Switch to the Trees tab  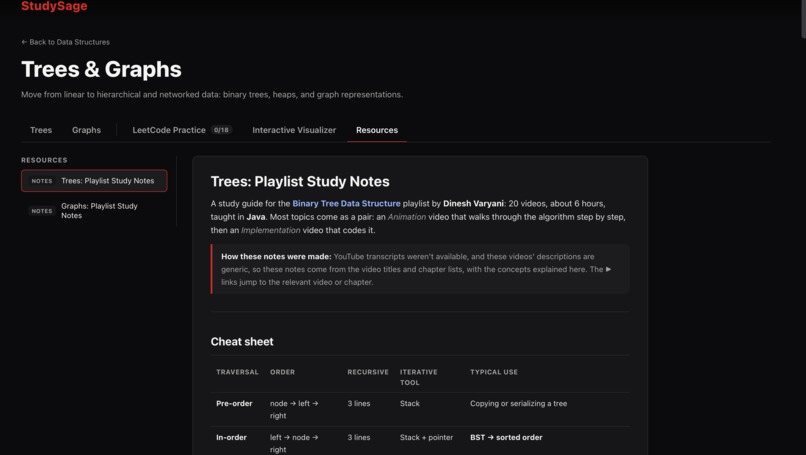[x=41, y=130]
